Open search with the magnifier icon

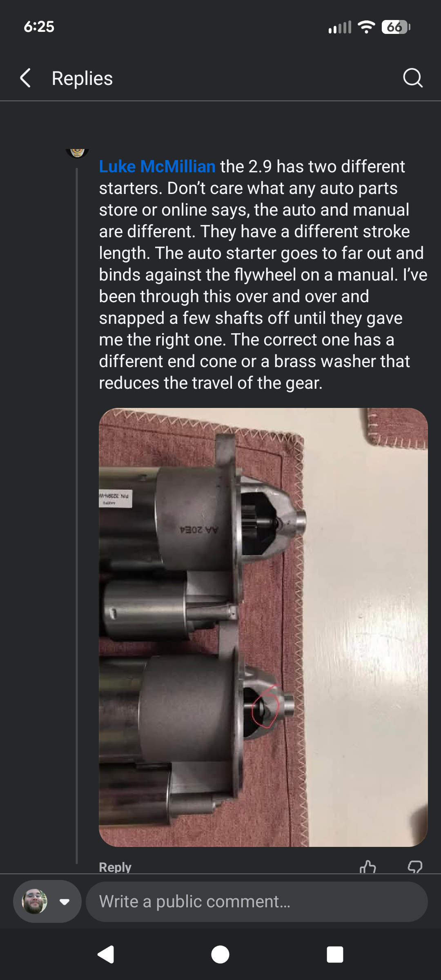pos(412,78)
